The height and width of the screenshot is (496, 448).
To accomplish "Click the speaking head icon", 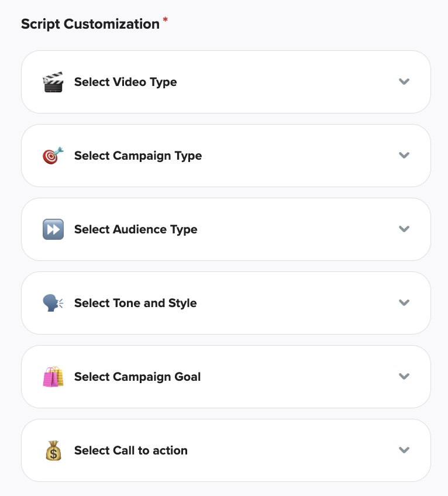I will point(53,303).
